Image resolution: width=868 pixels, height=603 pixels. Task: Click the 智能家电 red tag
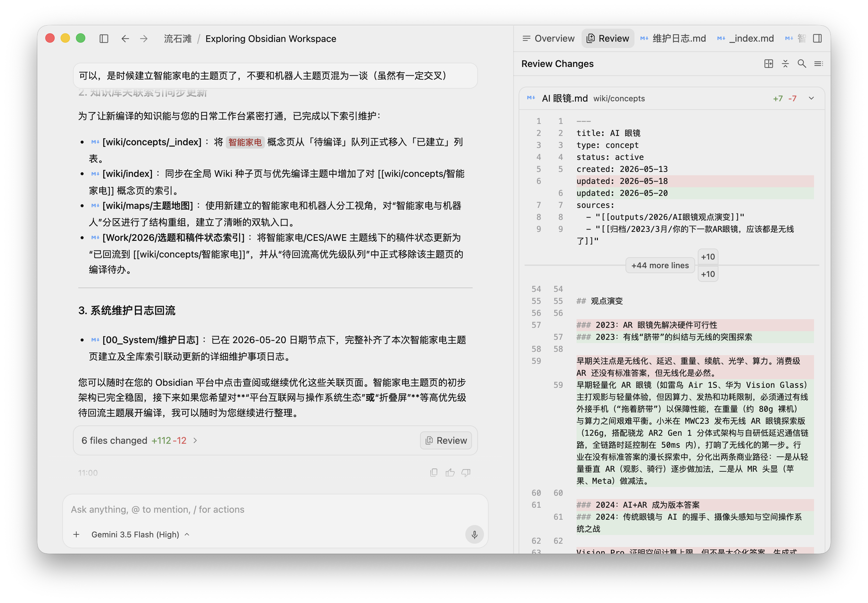pos(245,142)
